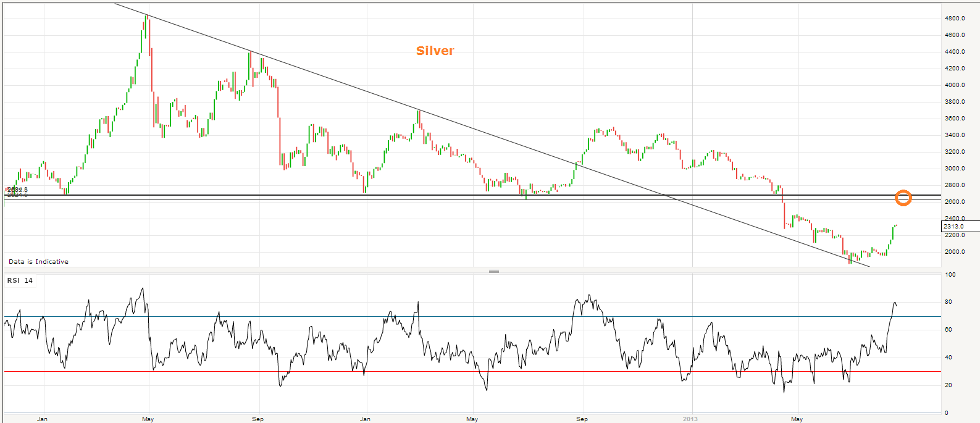Click the orange Silver chart title
980x423 pixels.
point(435,51)
